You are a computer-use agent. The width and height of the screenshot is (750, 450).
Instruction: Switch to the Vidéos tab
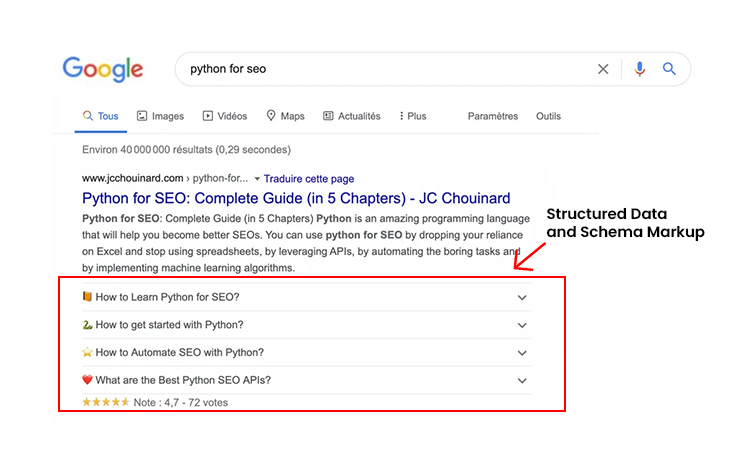tap(225, 116)
